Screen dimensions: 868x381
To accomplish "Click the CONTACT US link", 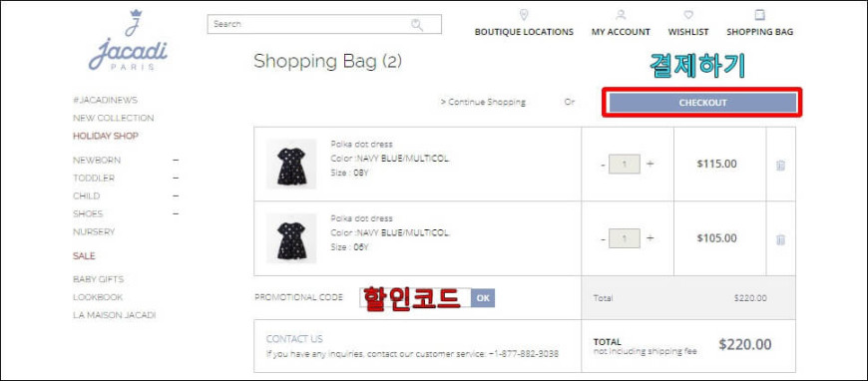I will [x=294, y=339].
